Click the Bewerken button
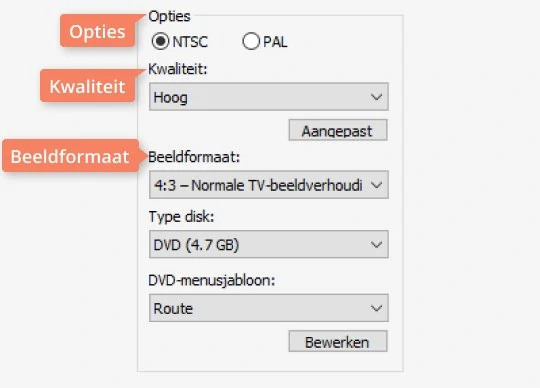This screenshot has width=540, height=388. point(338,342)
